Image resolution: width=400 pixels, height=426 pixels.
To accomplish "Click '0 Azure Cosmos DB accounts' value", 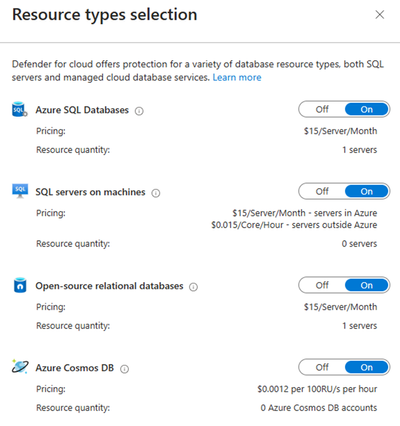I will point(319,408).
